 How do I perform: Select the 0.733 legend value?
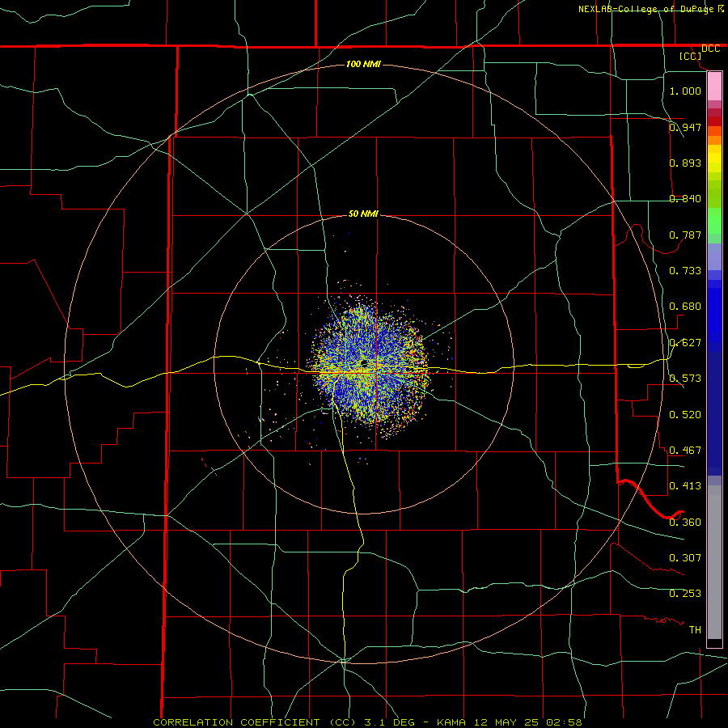(x=685, y=271)
